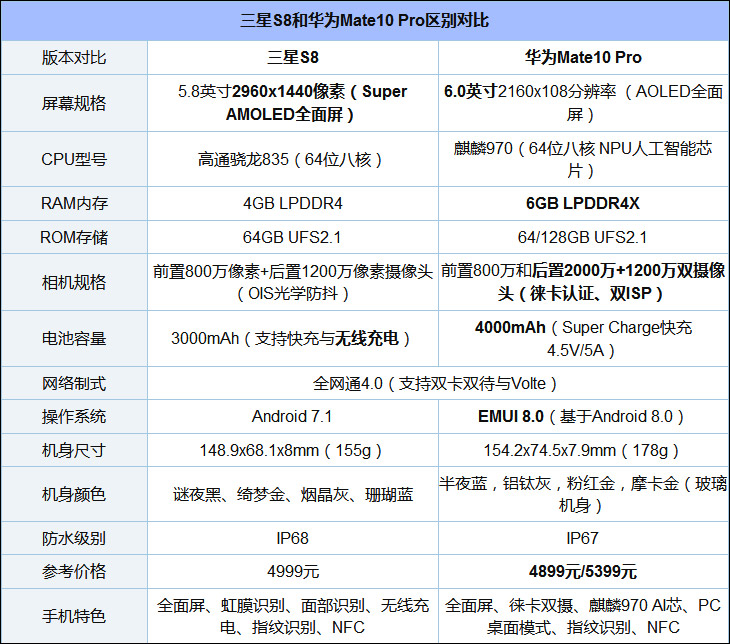Click the 虹膜识别、面部识别 features cell

click(x=293, y=616)
